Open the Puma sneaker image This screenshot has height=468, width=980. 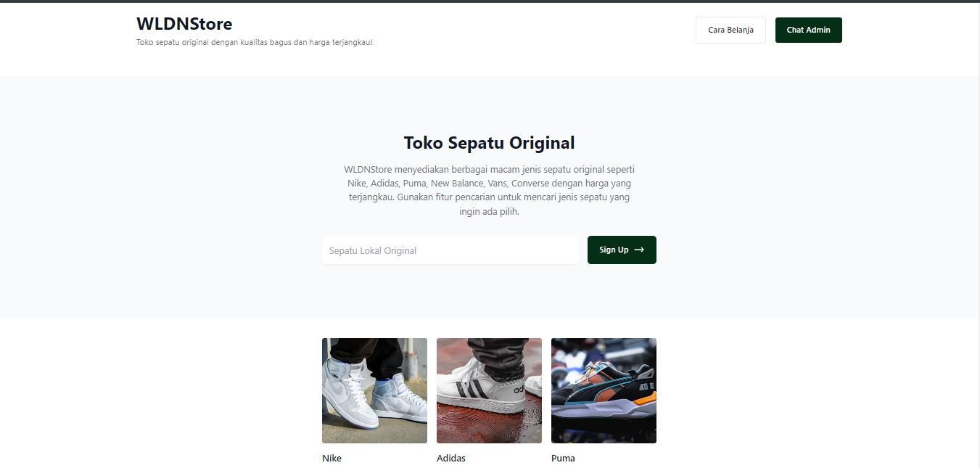604,390
